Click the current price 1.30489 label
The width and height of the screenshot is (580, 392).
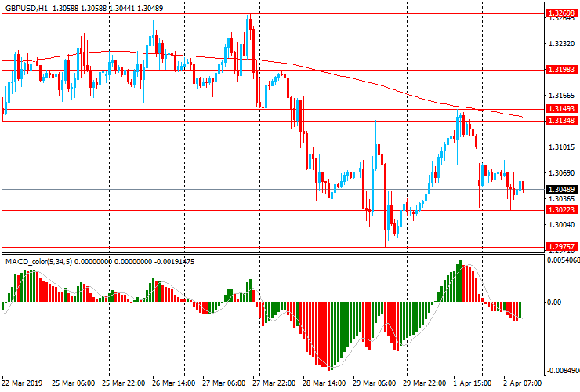(561, 190)
